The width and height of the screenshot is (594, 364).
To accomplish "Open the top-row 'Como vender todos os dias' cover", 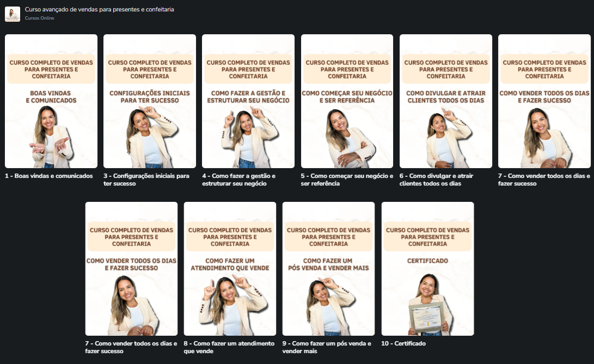I will [544, 101].
